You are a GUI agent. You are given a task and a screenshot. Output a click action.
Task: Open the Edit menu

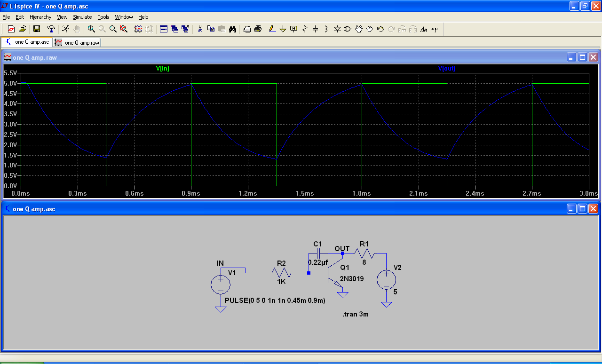tap(20, 17)
